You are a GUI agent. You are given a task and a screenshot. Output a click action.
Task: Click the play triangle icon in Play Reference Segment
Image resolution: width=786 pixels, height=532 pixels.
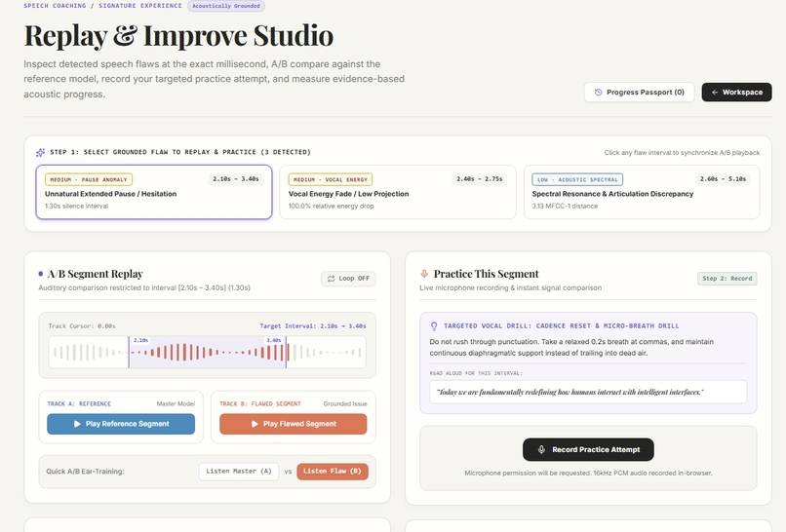77,424
